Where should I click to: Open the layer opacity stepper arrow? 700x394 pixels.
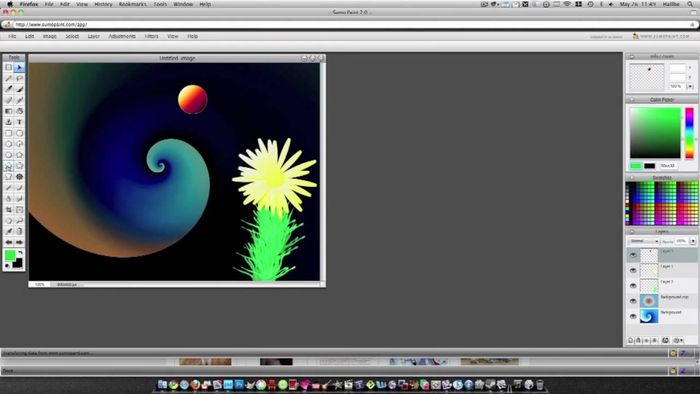693,241
